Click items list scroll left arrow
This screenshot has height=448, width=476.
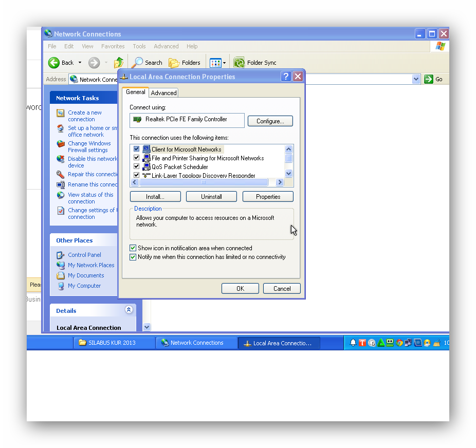135,182
